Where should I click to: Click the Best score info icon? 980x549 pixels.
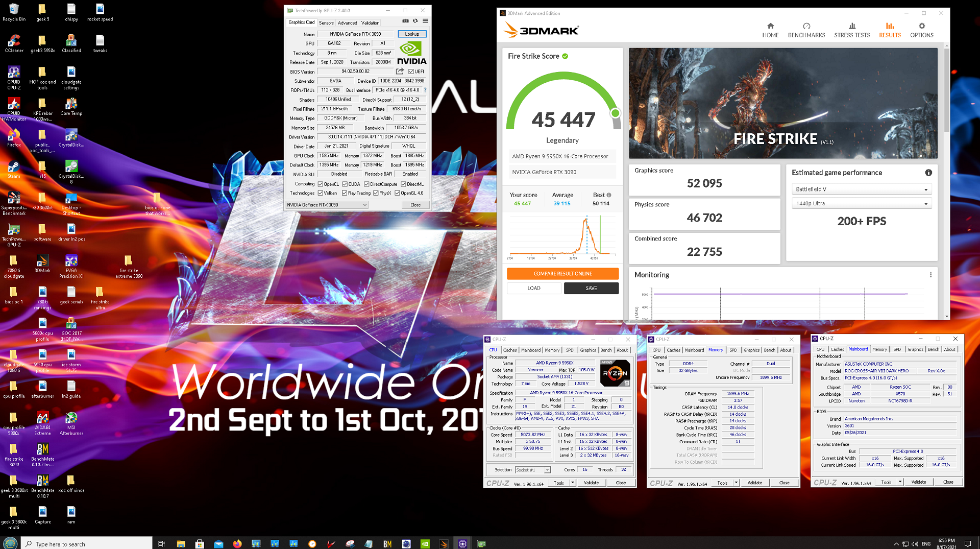click(608, 195)
